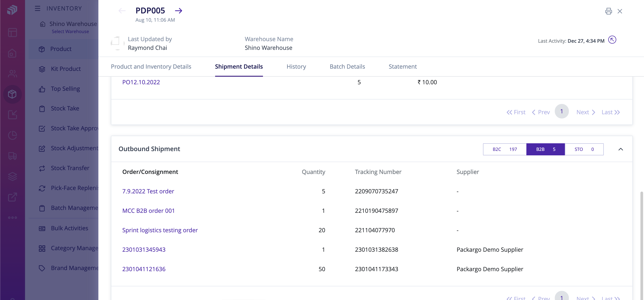Click the Order/Consignment column header
The height and width of the screenshot is (300, 644).
150,172
